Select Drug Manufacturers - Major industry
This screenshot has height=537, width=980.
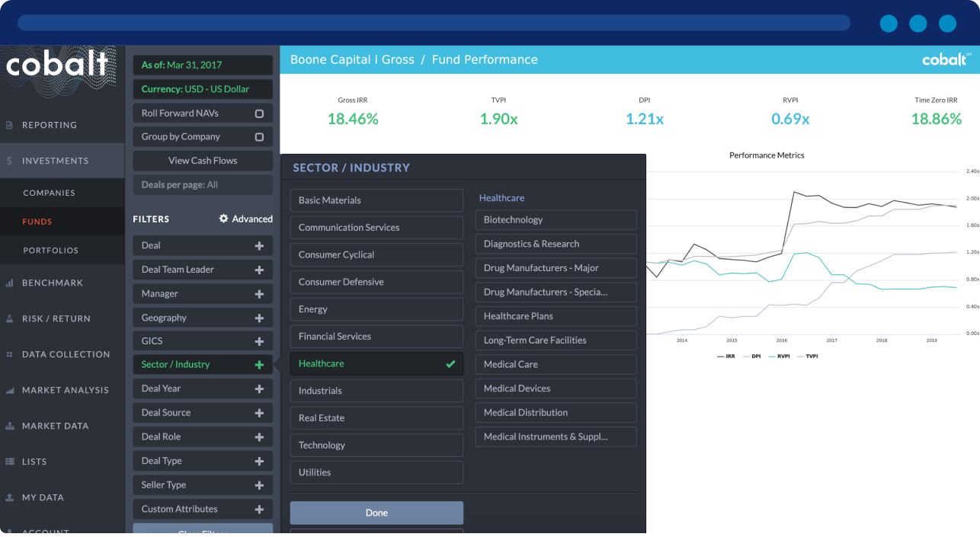(x=556, y=268)
